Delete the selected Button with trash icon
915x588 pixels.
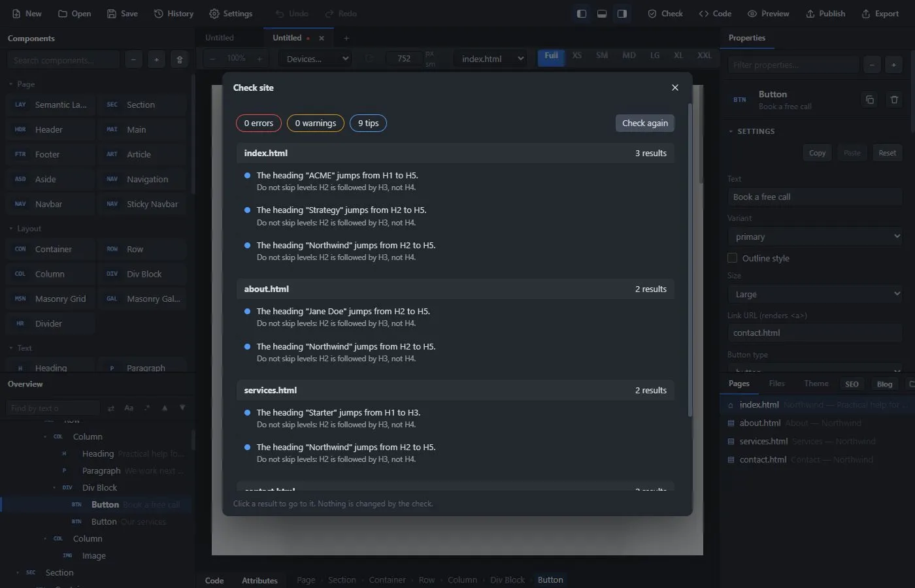[894, 100]
